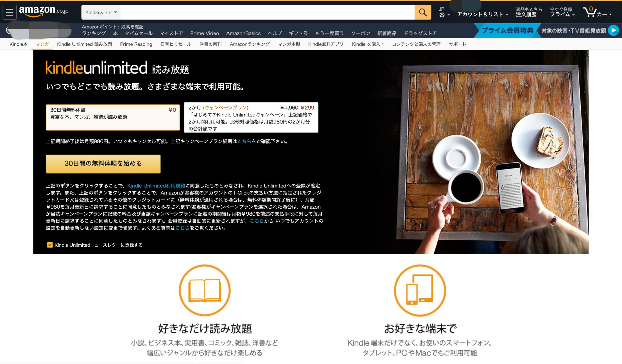Click the blue play arrow icon
This screenshot has height=364, width=622.
click(613, 31)
